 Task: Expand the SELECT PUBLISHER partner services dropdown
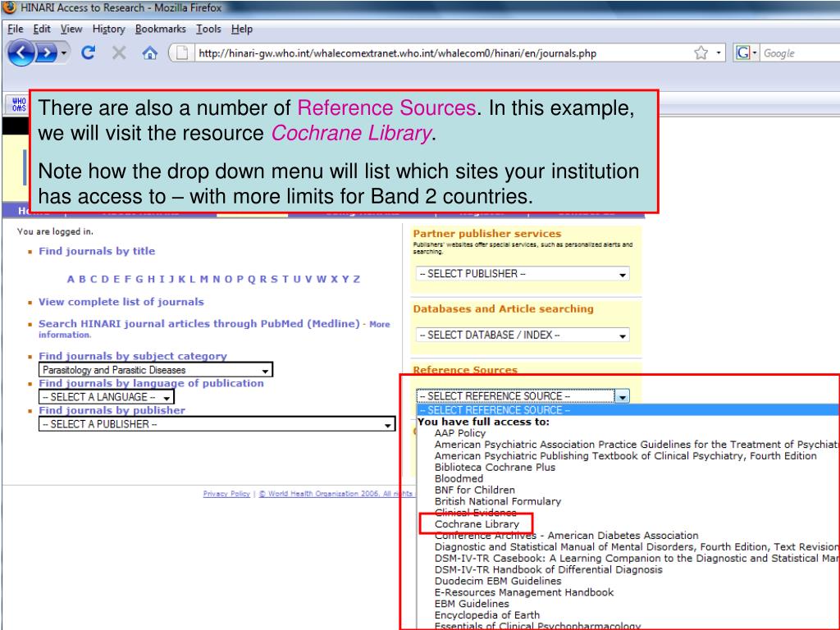click(523, 274)
